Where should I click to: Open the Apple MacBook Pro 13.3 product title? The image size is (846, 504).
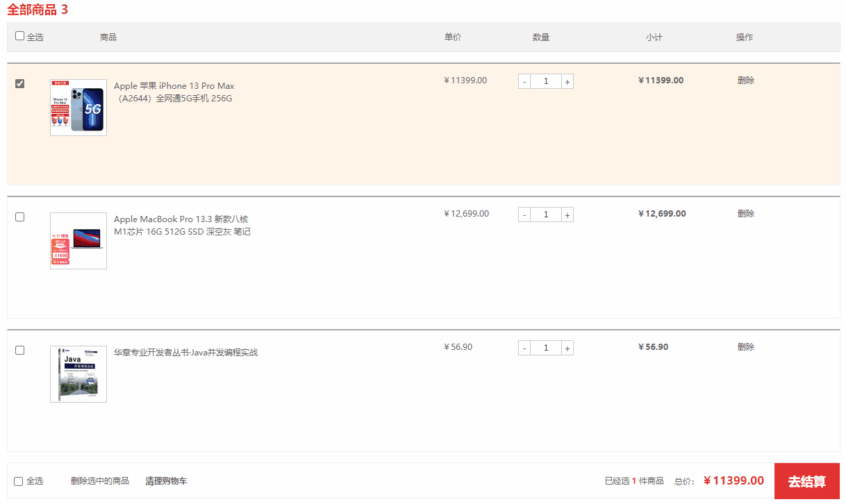182,226
